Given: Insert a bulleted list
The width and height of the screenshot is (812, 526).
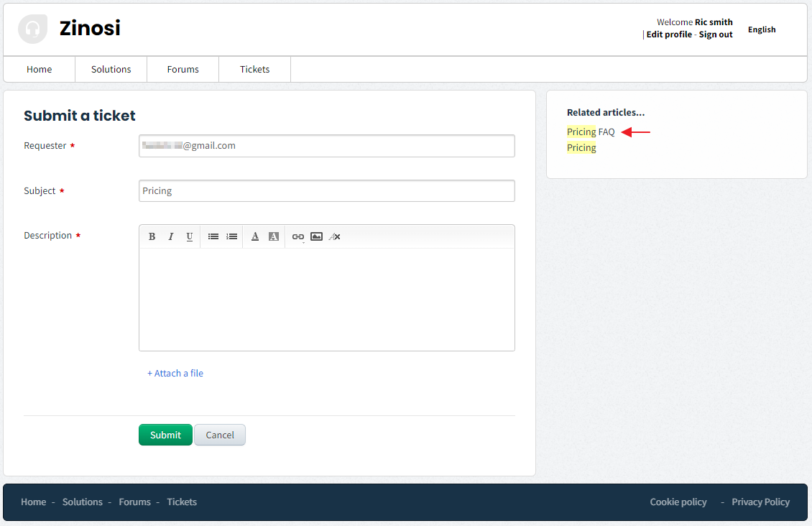Looking at the screenshot, I should coord(213,236).
